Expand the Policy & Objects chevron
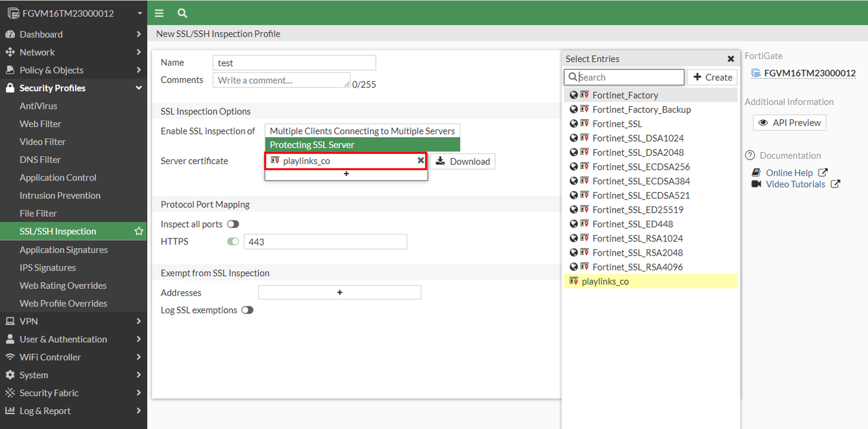This screenshot has width=868, height=429. (139, 70)
